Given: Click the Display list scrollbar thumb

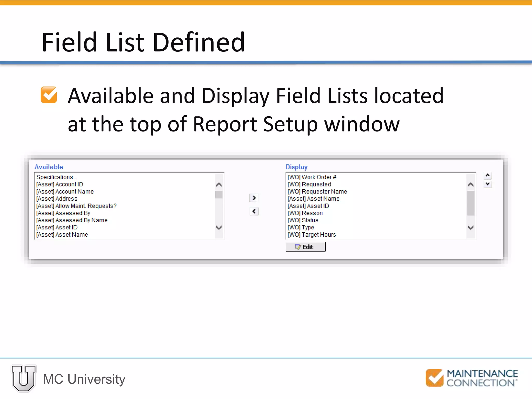Looking at the screenshot, I should [x=470, y=203].
